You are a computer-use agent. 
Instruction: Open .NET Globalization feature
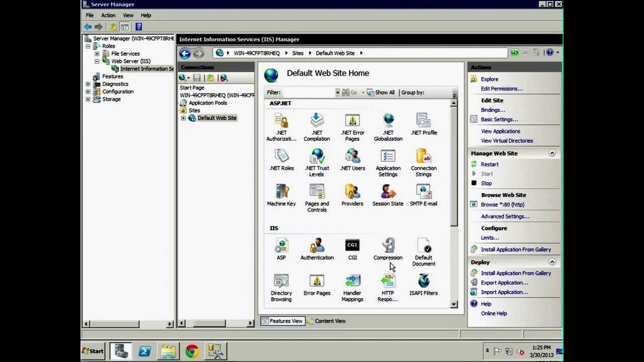click(388, 127)
